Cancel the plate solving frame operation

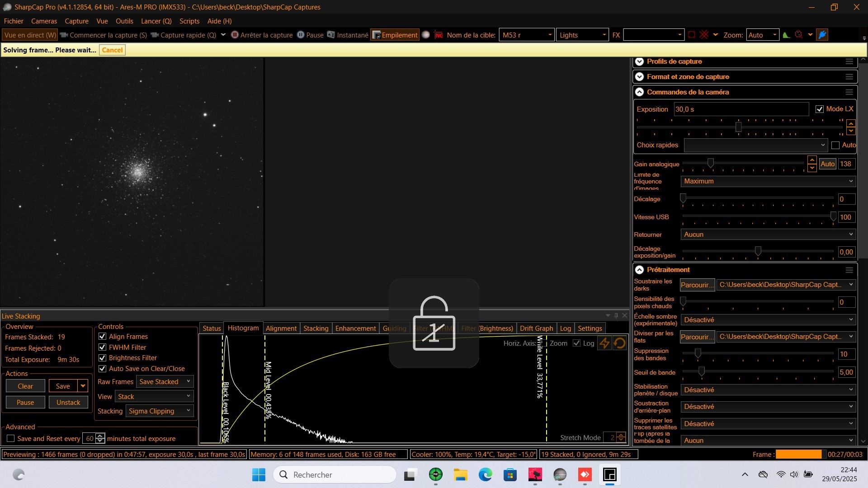click(112, 50)
